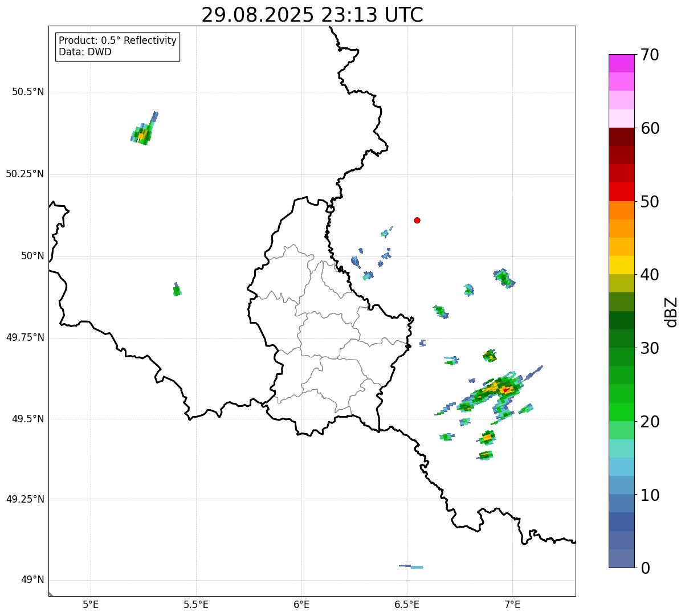
Task: Select the Product: 0.5° Reflectivity label
Action: tap(118, 41)
